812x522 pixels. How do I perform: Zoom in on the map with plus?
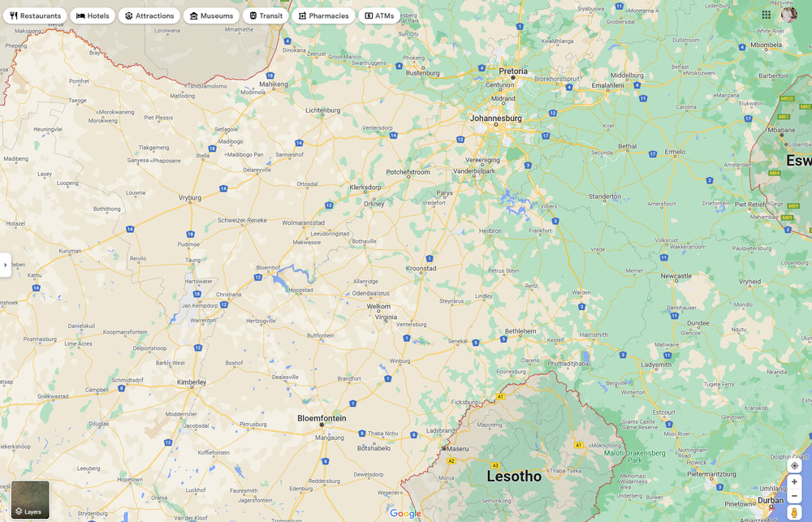pos(794,481)
